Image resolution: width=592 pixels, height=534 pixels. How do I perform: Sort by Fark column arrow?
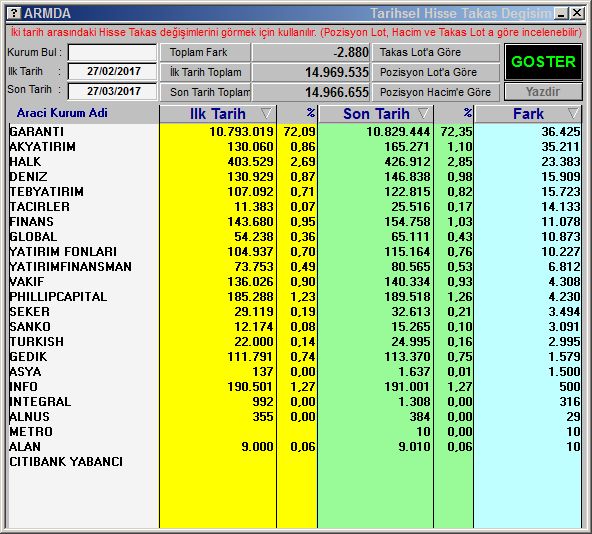tap(573, 113)
